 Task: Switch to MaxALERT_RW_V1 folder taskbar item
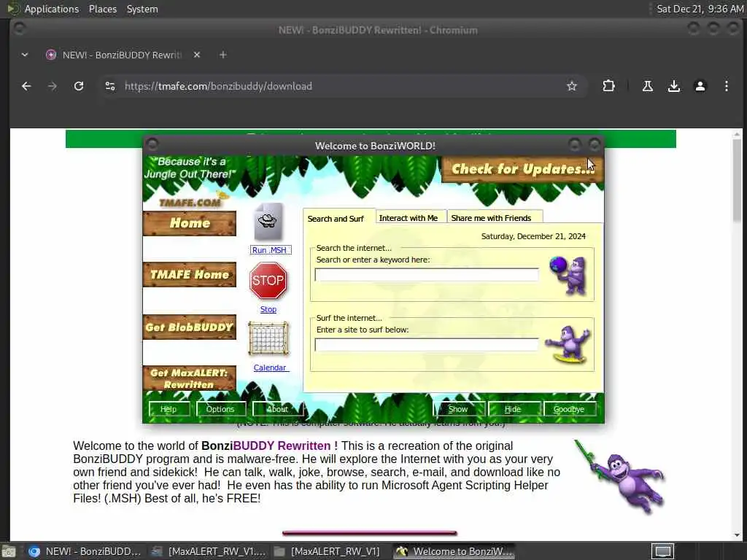pyautogui.click(x=328, y=551)
